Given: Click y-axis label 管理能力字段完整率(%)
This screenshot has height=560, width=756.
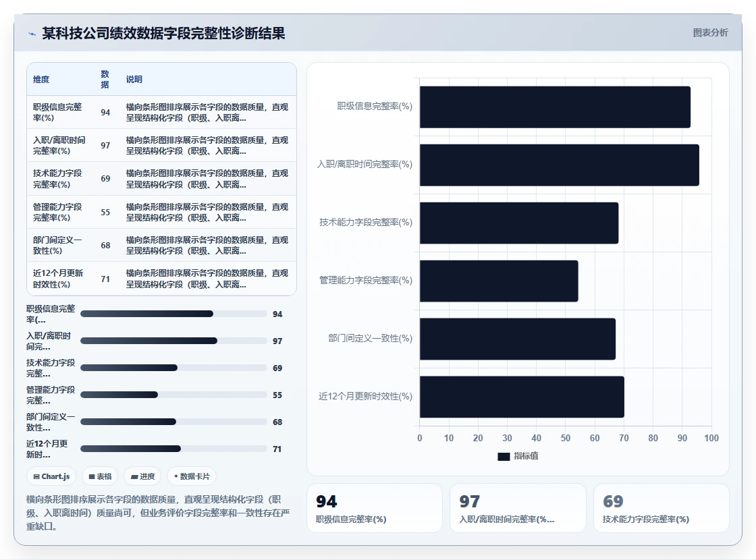Looking at the screenshot, I should pyautogui.click(x=366, y=281).
